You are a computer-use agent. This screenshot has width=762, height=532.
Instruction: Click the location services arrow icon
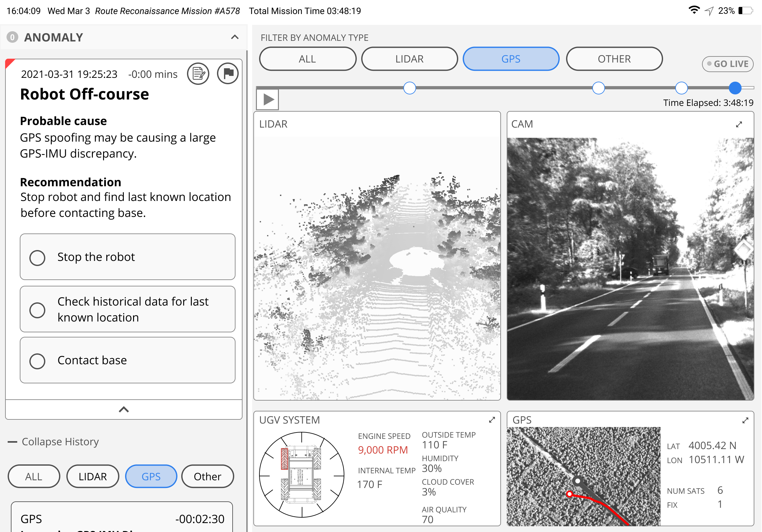709,11
